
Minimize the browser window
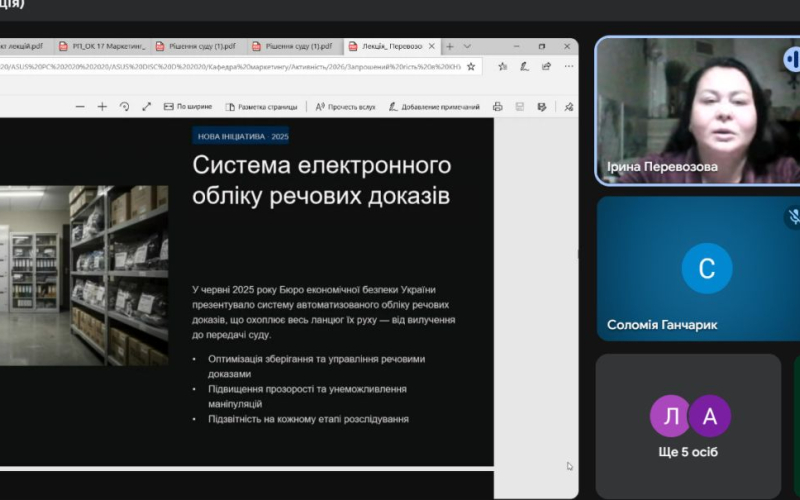coord(516,46)
